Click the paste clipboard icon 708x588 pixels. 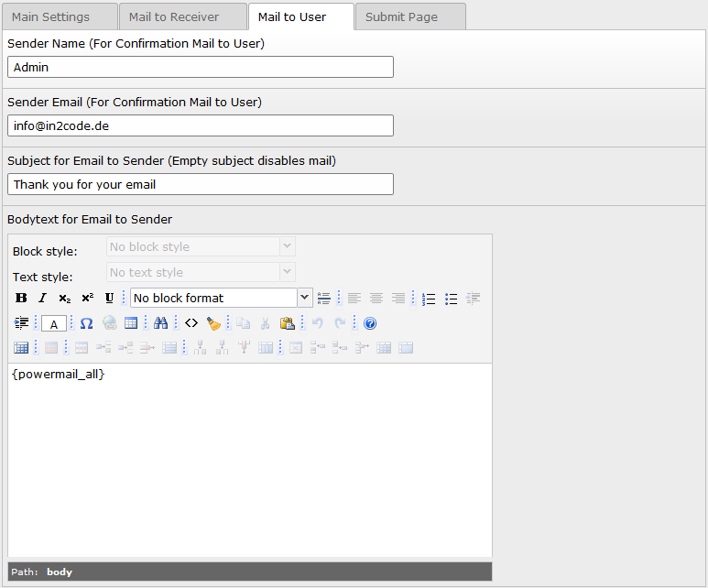pos(287,323)
